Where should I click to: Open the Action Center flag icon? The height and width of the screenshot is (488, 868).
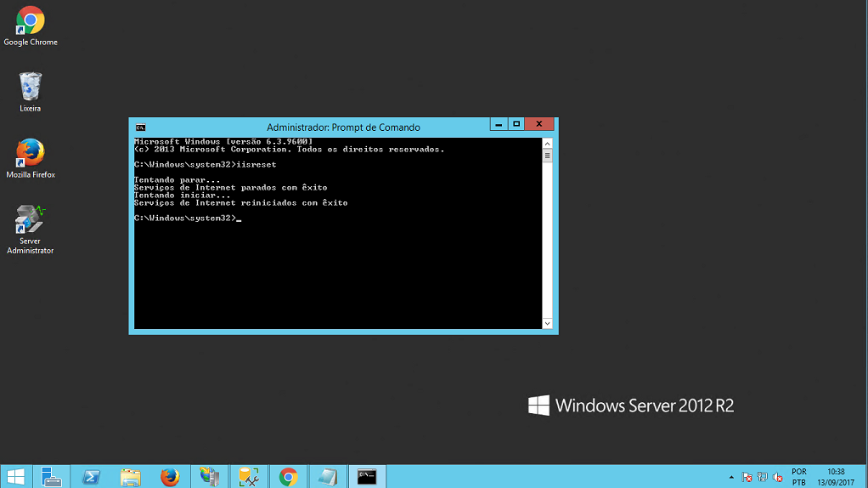pyautogui.click(x=747, y=477)
